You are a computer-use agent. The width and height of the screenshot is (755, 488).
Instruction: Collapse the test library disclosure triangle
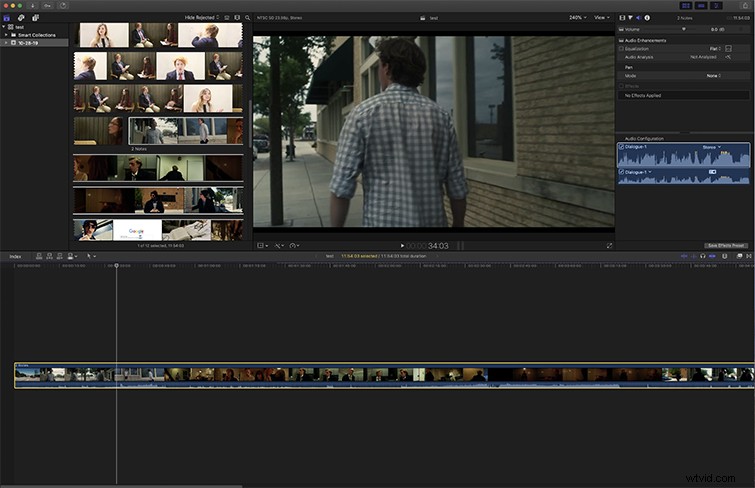(x=4, y=27)
